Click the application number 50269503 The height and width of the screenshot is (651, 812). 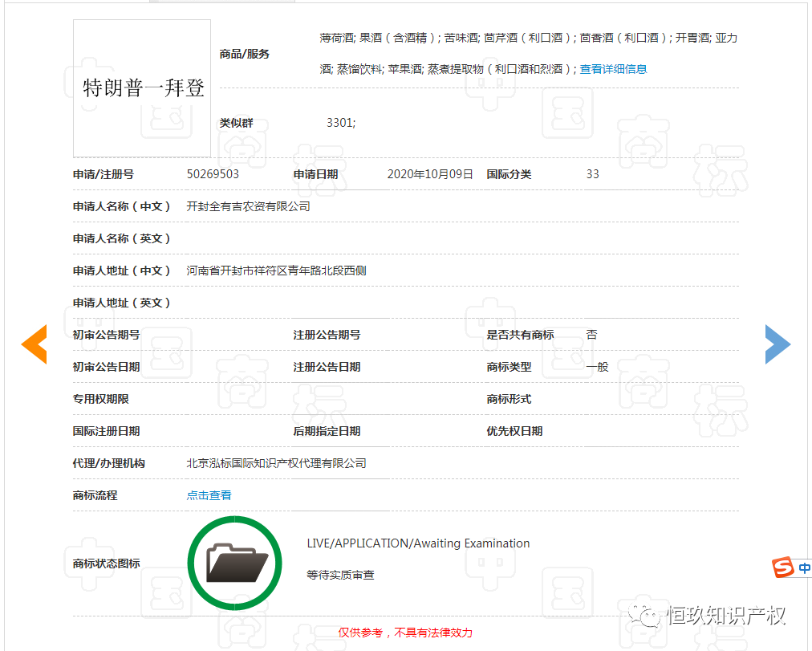pyautogui.click(x=213, y=174)
